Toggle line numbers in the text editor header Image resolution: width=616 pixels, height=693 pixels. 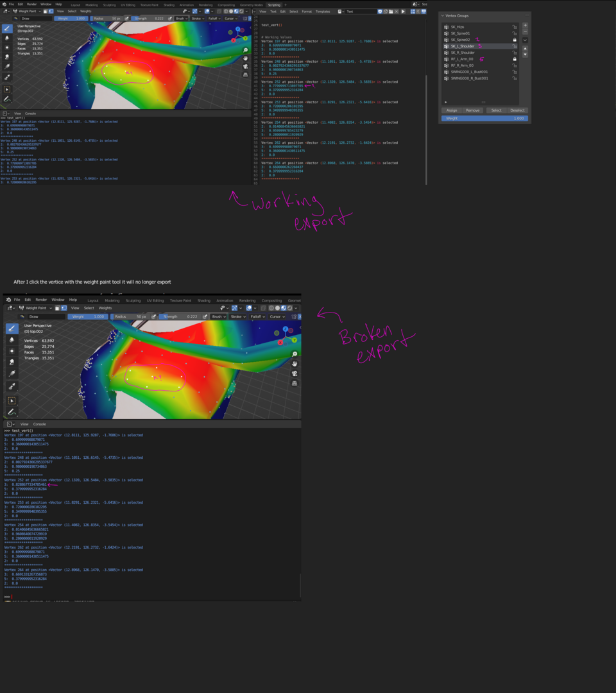pos(413,12)
